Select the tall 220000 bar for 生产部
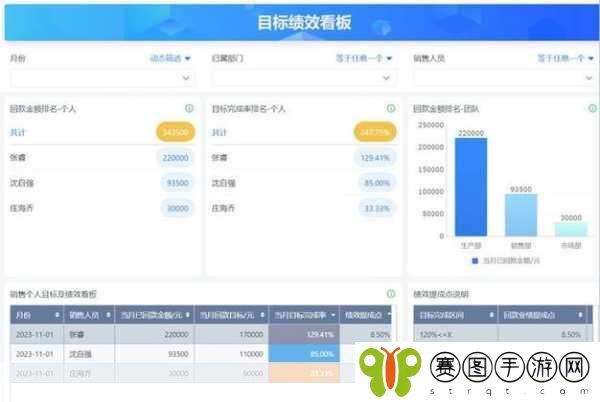The height and width of the screenshot is (402, 600). pos(471,187)
